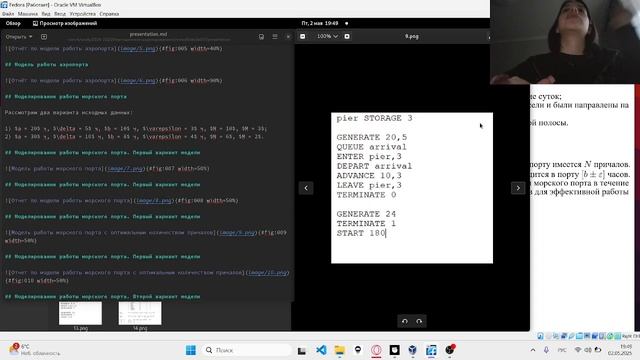Image resolution: width=640 pixels, height=360 pixels.
Task: Open the Windows Start menu
Action: pos(191,350)
